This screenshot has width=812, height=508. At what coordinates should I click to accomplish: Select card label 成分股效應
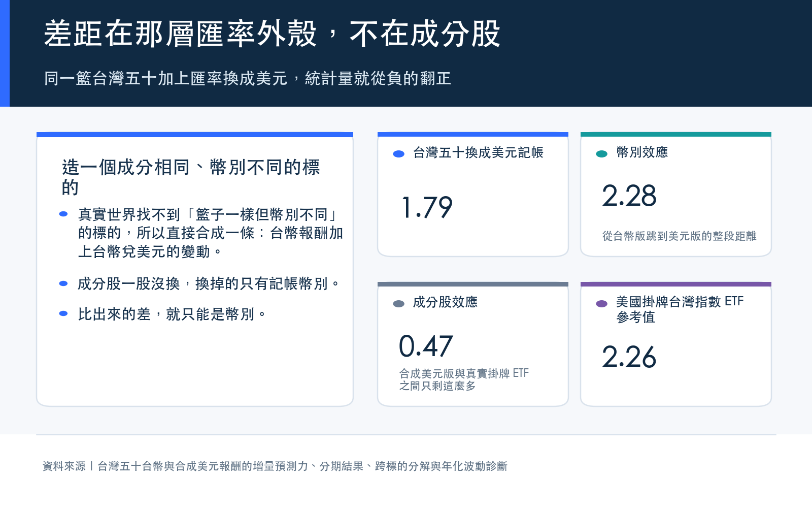click(x=445, y=302)
